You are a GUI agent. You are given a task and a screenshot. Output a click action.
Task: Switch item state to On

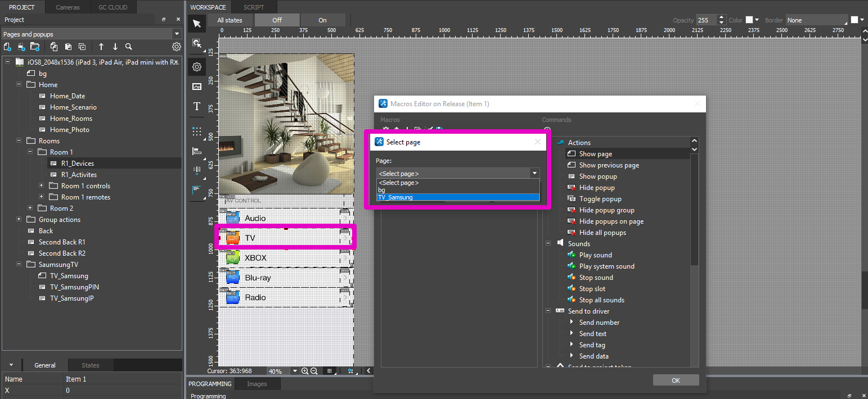(x=322, y=20)
